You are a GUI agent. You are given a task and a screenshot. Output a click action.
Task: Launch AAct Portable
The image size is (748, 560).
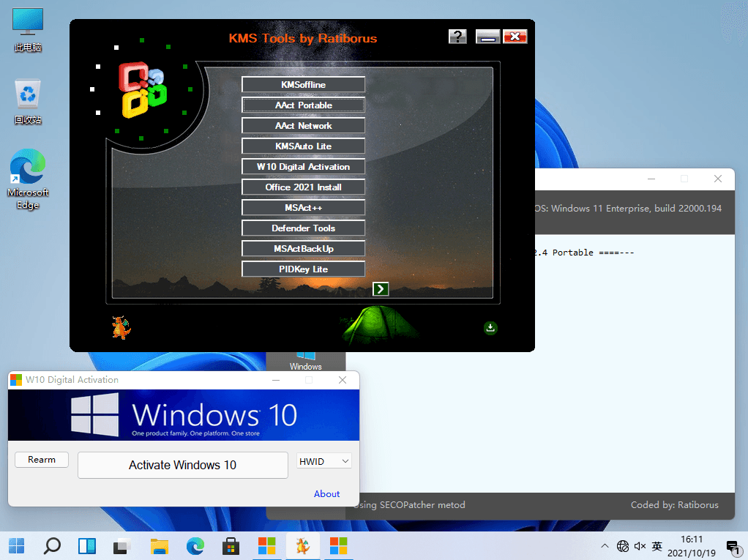pos(304,105)
